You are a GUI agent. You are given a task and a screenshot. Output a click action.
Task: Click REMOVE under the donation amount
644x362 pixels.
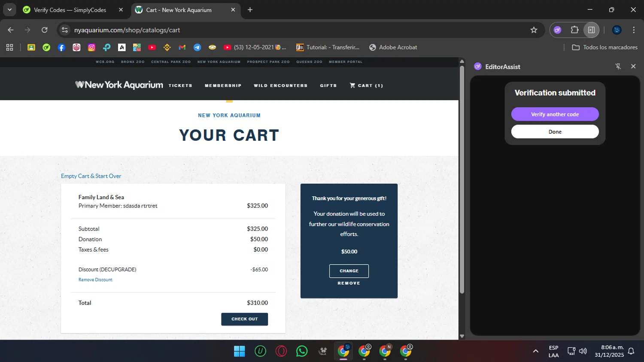349,283
